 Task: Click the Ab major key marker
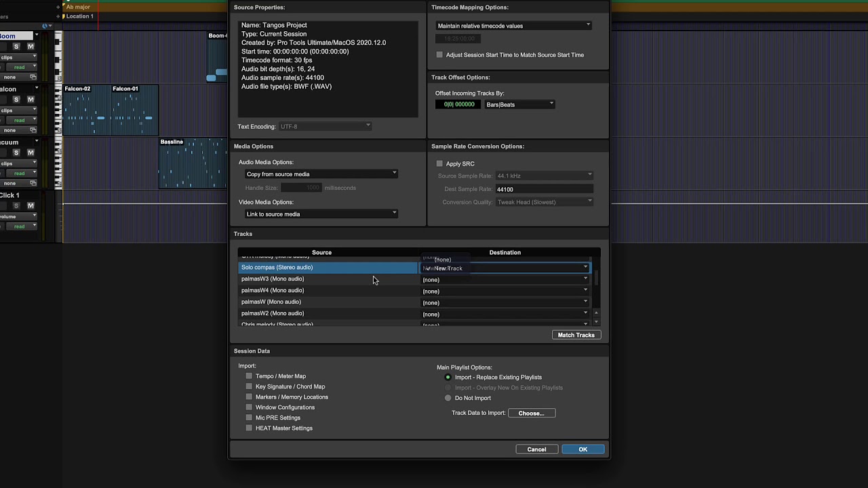coord(77,7)
